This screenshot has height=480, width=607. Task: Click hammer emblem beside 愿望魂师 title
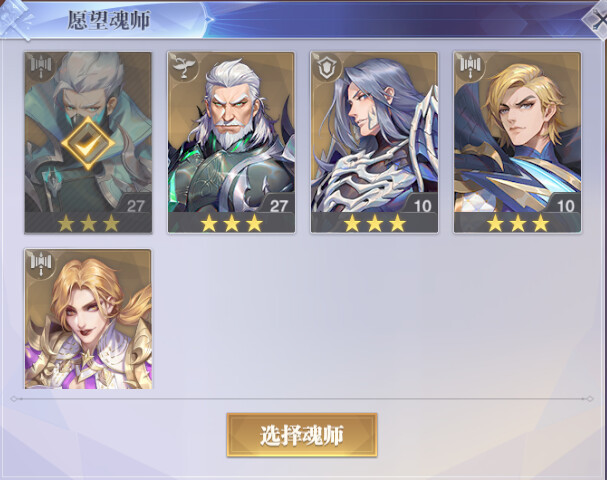pos(15,19)
